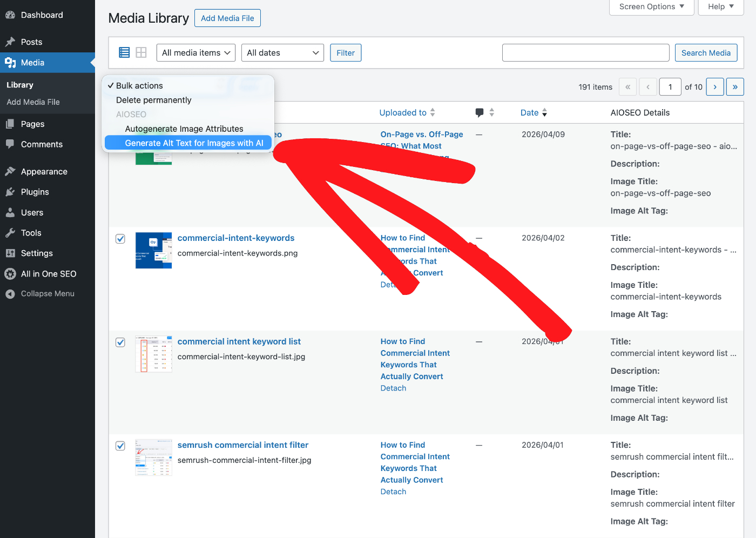Expand the All dates dropdown
This screenshot has height=538, width=756.
click(282, 53)
